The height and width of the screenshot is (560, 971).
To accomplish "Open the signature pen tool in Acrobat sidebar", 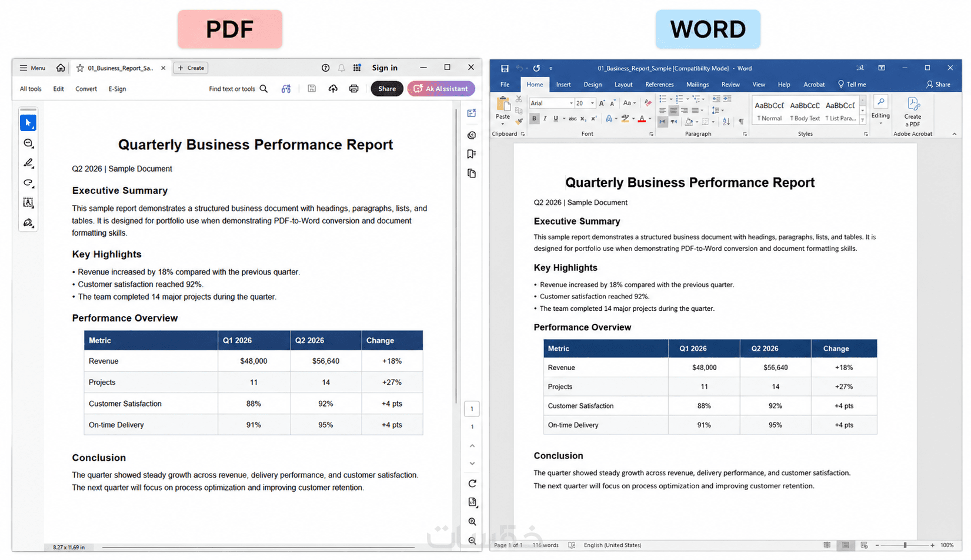I will [x=28, y=223].
